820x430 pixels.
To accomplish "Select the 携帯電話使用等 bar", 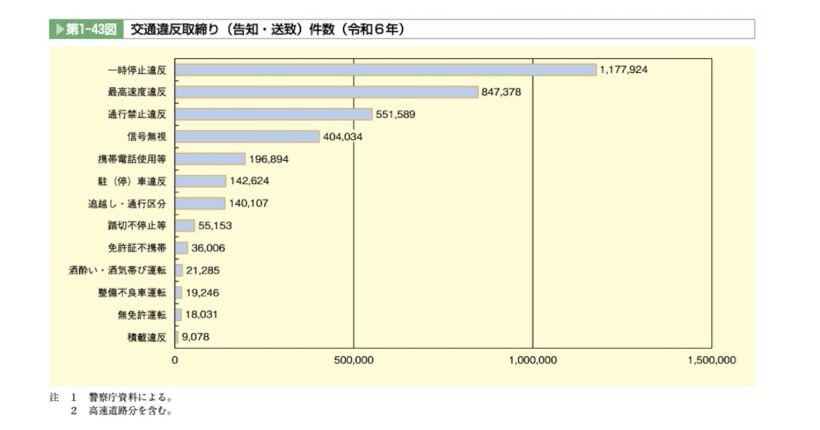I will (x=210, y=159).
